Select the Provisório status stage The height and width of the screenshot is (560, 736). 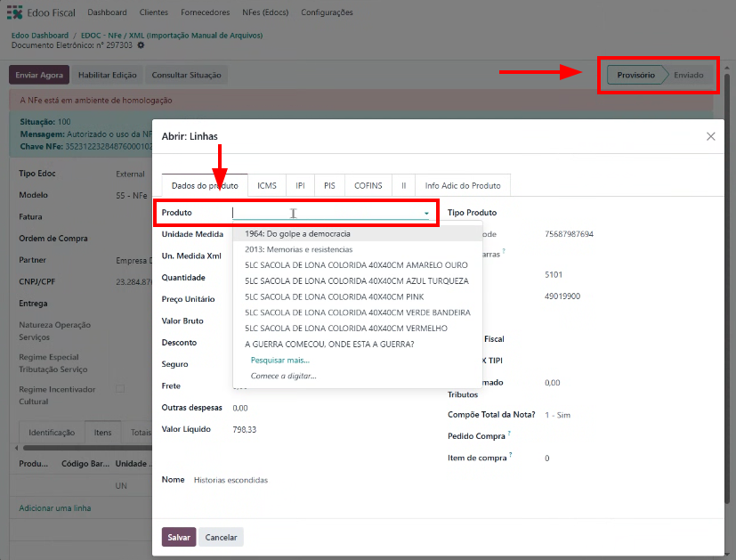click(x=635, y=75)
